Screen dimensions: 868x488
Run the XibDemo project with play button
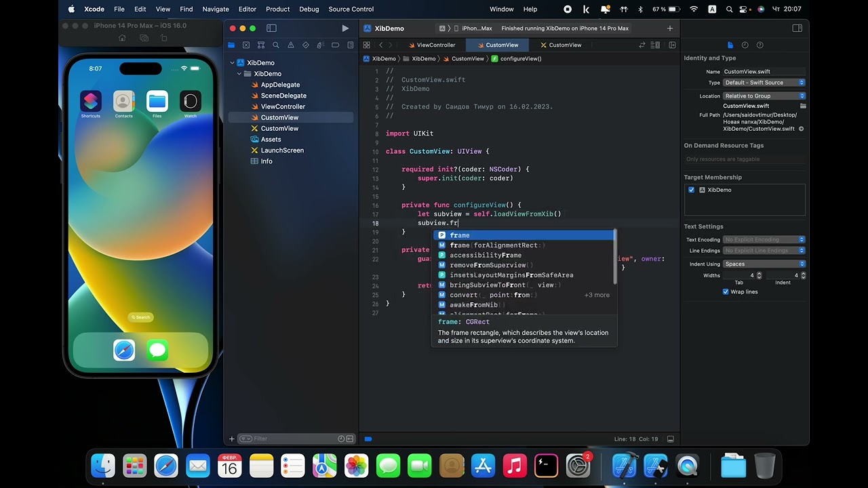pos(345,28)
